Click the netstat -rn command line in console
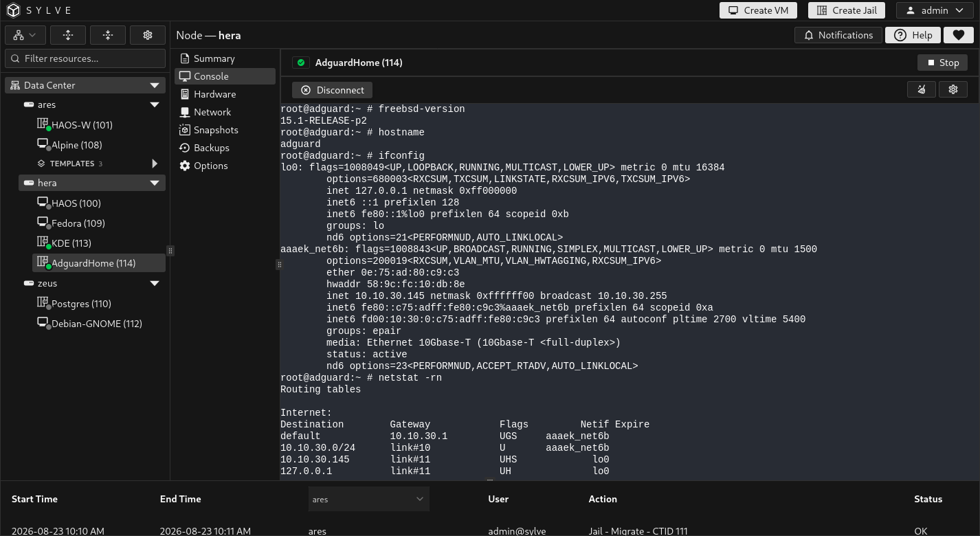This screenshot has width=980, height=536. 361,377
